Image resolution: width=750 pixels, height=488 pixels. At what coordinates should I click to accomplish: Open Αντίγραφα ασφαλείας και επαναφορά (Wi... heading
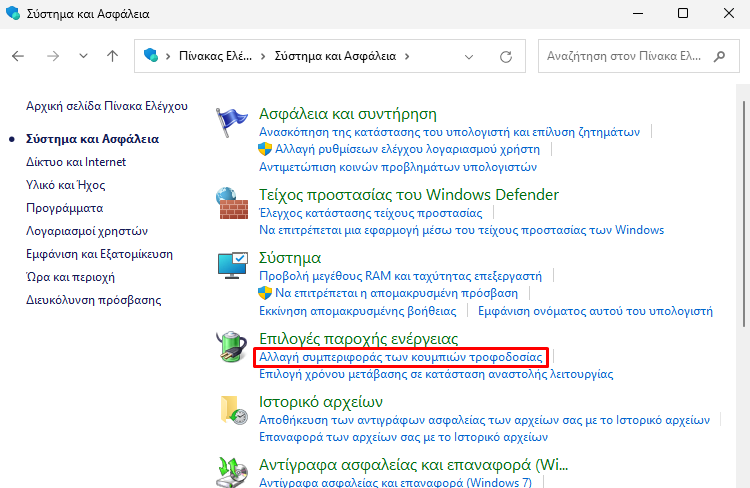point(414,465)
